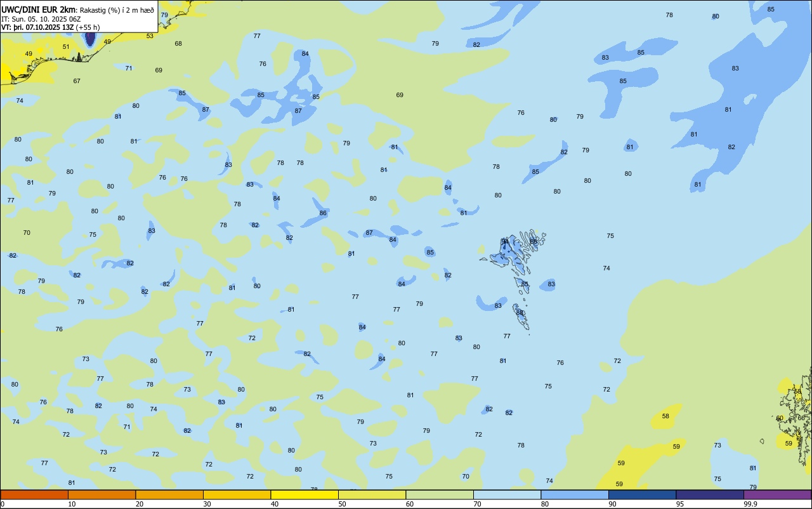This screenshot has width=812, height=509.
Task: Click the humidity value '53' on the map
Action: [150, 36]
